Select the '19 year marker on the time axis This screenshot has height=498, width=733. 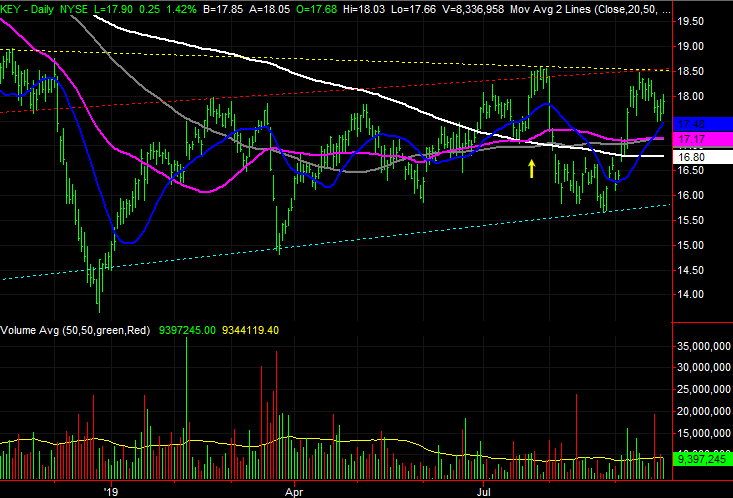(110, 492)
